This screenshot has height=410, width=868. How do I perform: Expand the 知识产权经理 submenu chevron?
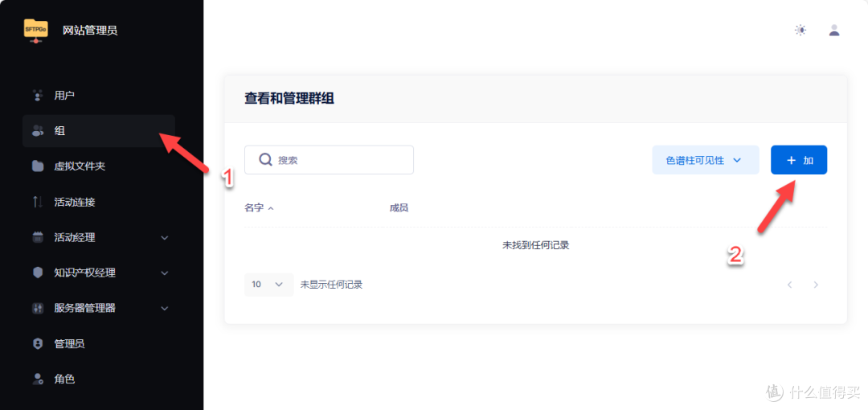tap(165, 273)
